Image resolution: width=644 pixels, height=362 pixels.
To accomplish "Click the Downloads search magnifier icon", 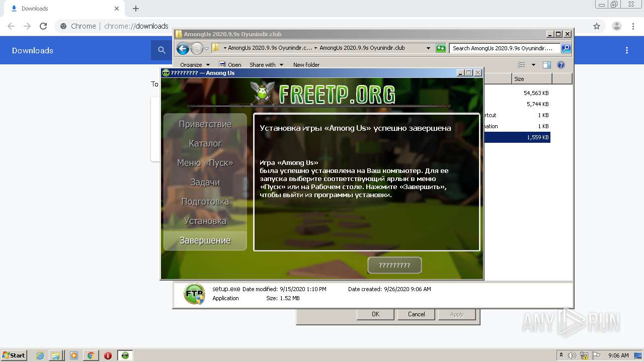I will (162, 50).
